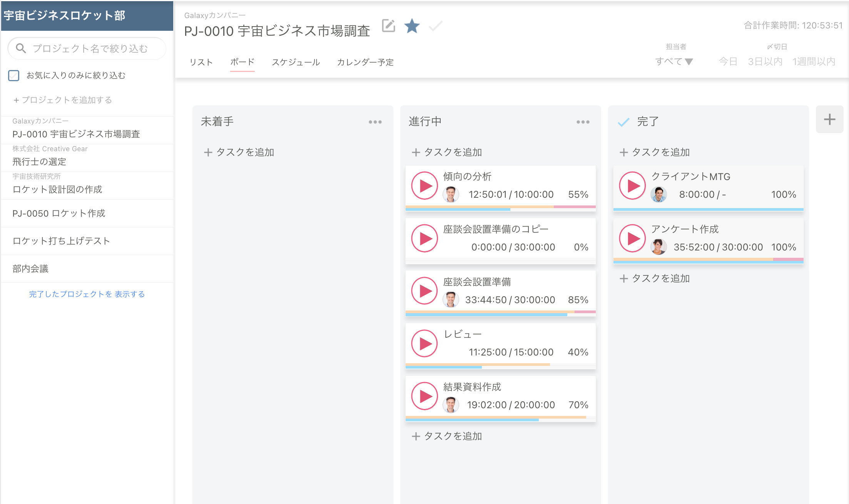This screenshot has height=504, width=849.
Task: Click the search magnifier icon in the sidebar
Action: pyautogui.click(x=21, y=48)
